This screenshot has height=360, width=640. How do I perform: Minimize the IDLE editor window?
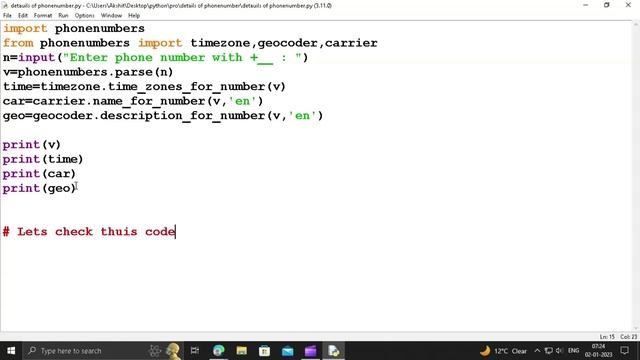coord(585,5)
